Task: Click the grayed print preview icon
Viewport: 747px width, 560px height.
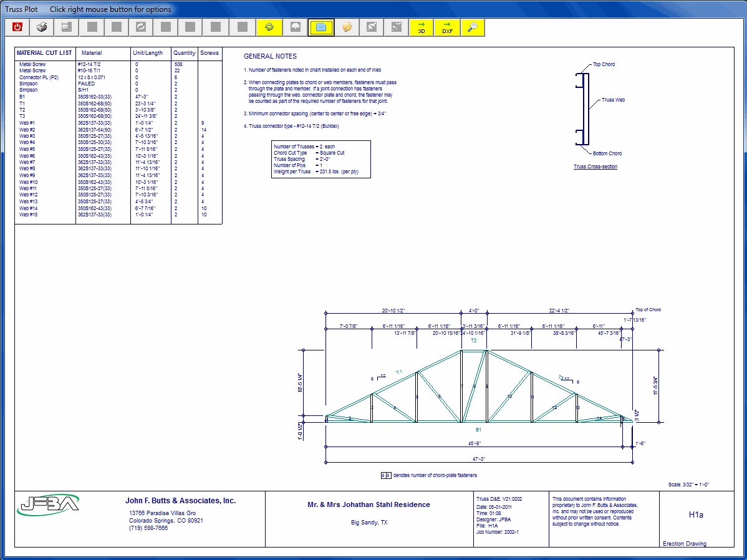Action: 66,27
